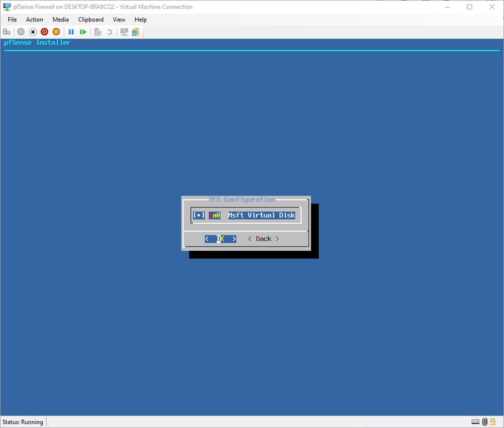Click the green Reset/Start play icon
This screenshot has width=504, height=428.
tap(83, 32)
